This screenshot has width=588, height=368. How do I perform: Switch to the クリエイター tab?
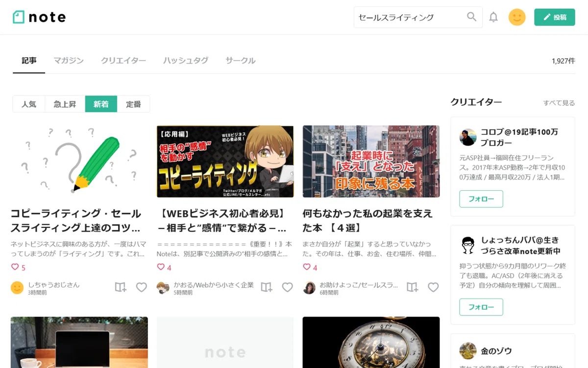(x=123, y=61)
